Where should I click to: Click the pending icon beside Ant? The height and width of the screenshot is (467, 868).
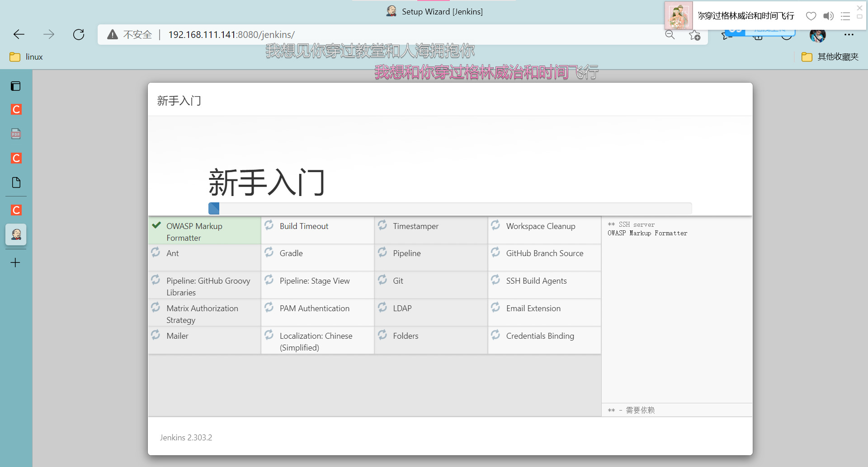(x=156, y=252)
